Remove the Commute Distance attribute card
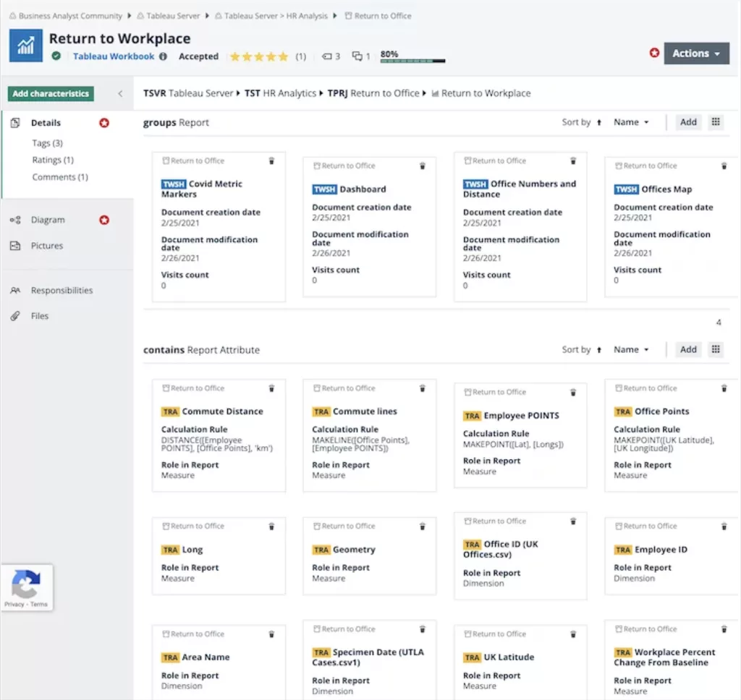 271,388
